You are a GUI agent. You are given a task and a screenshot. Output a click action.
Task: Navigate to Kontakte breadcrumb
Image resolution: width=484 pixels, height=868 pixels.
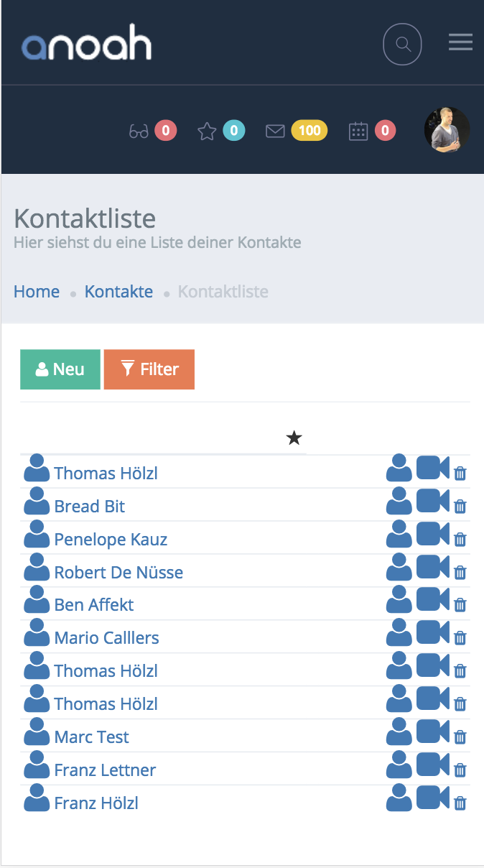coord(118,292)
